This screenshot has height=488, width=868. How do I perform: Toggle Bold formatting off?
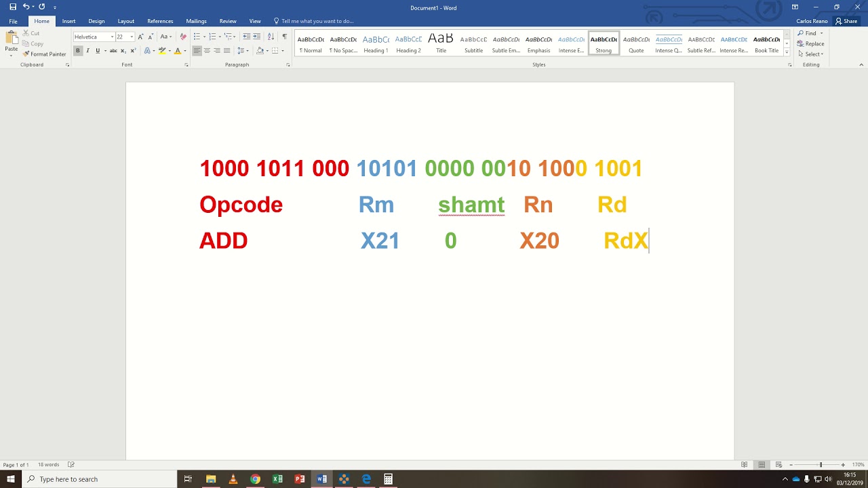(x=78, y=51)
